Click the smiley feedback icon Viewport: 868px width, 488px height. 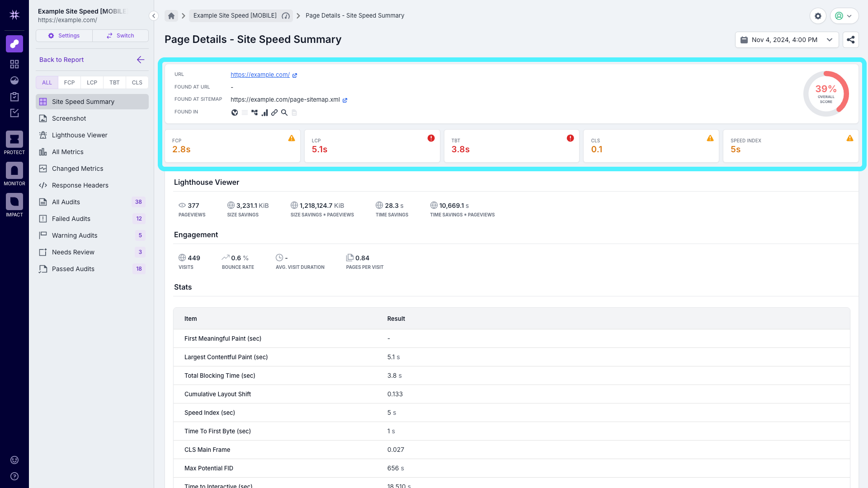coord(14,460)
